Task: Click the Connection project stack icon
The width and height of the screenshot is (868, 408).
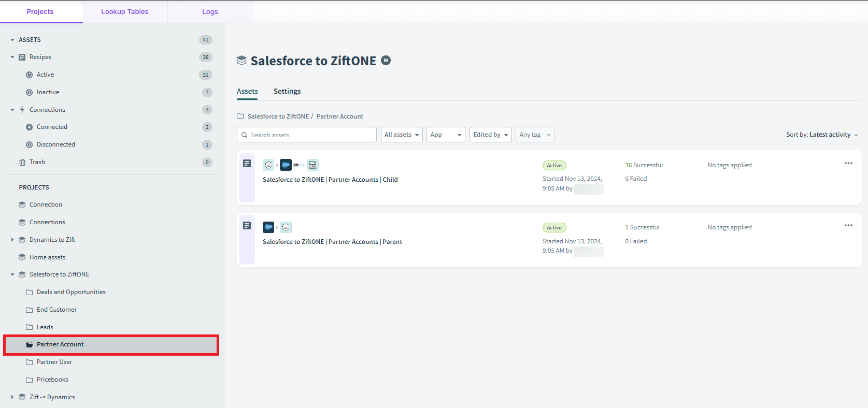Action: 22,205
